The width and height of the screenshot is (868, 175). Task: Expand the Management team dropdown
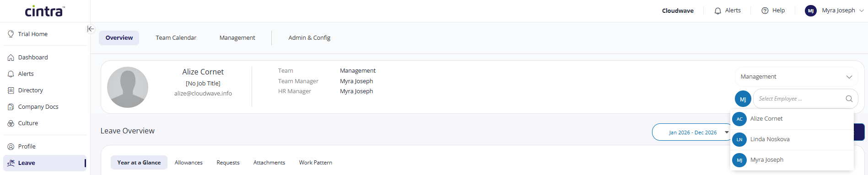(x=796, y=77)
